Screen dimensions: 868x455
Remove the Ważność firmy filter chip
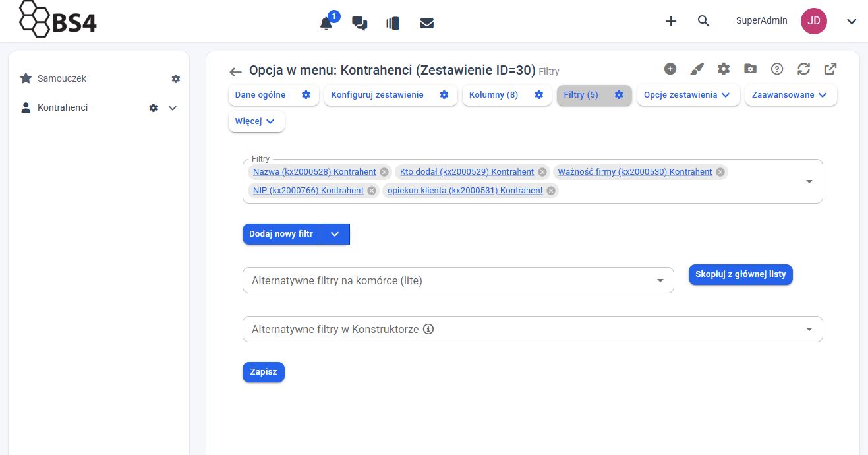coord(720,172)
